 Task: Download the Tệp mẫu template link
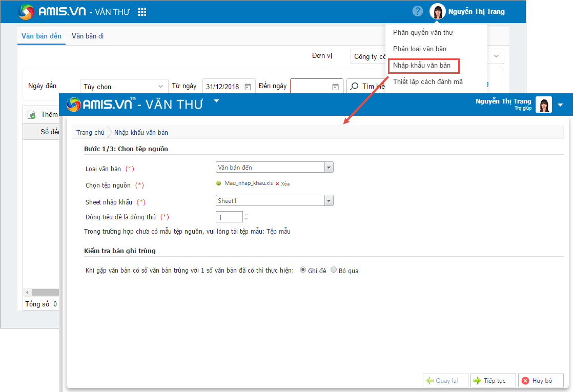click(x=282, y=232)
